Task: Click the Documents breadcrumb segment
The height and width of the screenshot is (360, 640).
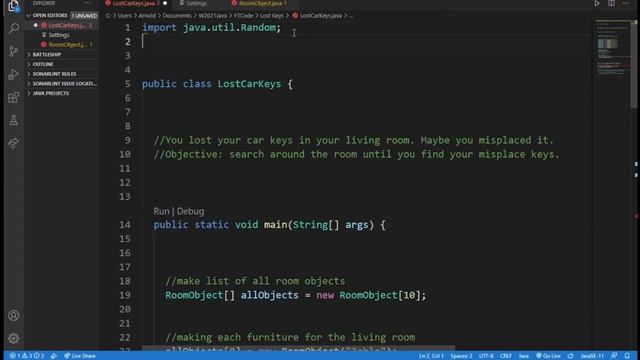Action: point(177,16)
